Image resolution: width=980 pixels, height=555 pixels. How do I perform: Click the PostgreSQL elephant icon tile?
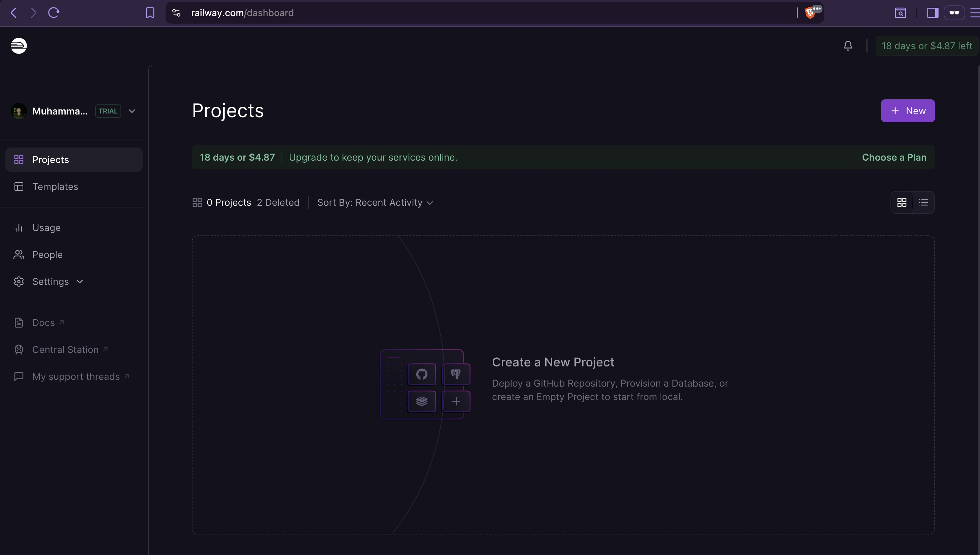pos(456,374)
